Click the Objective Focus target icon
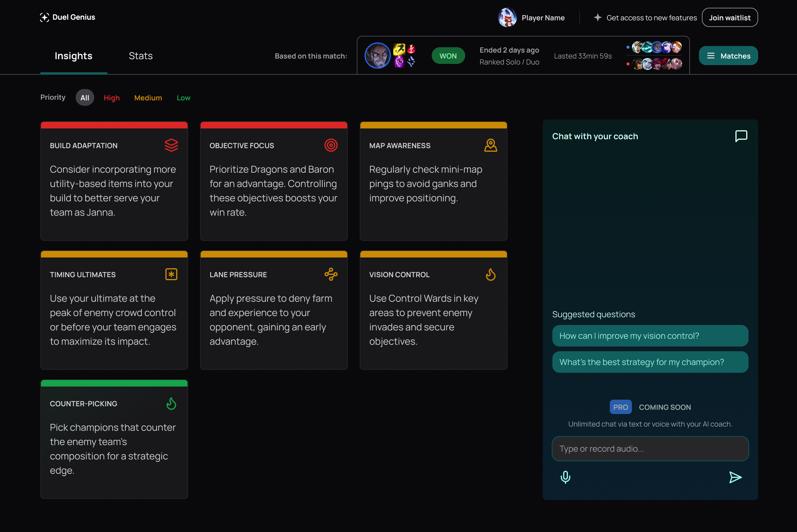Viewport: 797px width, 532px height. click(x=330, y=145)
